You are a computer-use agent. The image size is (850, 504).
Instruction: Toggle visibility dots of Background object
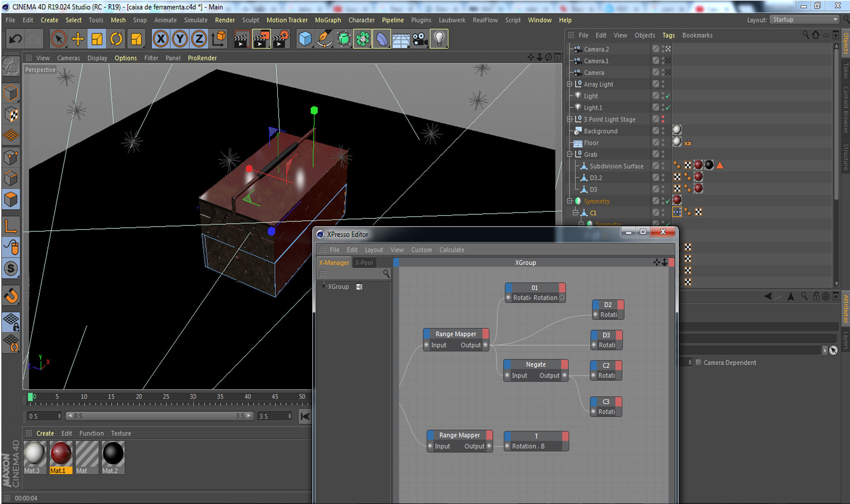(663, 131)
